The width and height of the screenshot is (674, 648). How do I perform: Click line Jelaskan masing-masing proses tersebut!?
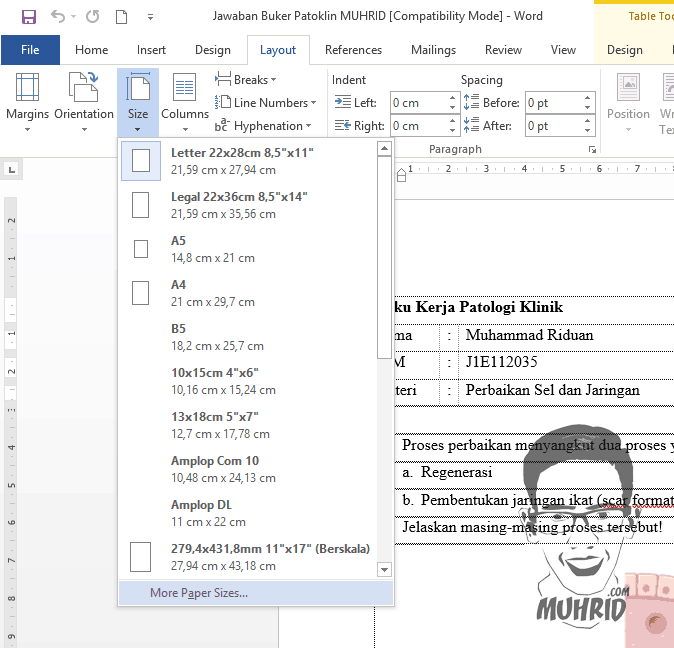coord(532,527)
